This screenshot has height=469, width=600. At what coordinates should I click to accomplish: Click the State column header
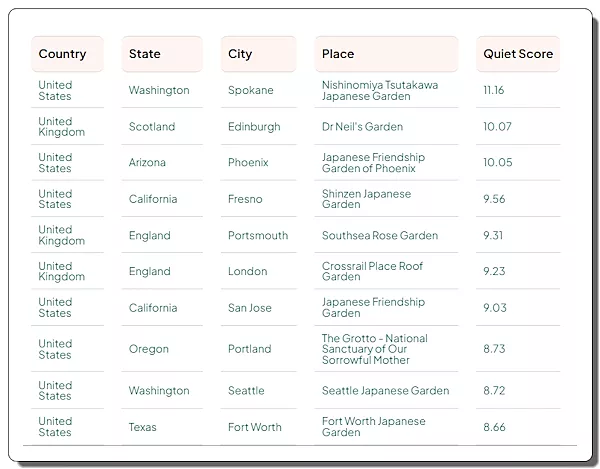145,54
